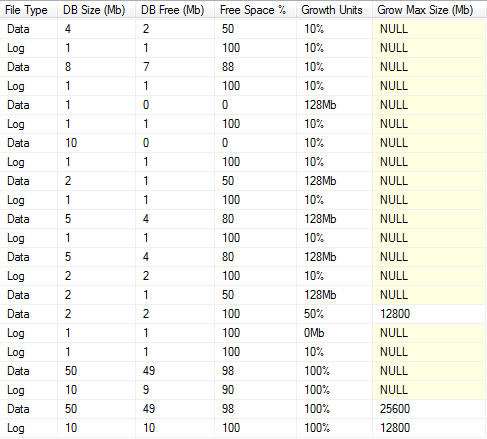
Task: Click the first 128Mb Growth Units cell
Action: click(x=334, y=105)
